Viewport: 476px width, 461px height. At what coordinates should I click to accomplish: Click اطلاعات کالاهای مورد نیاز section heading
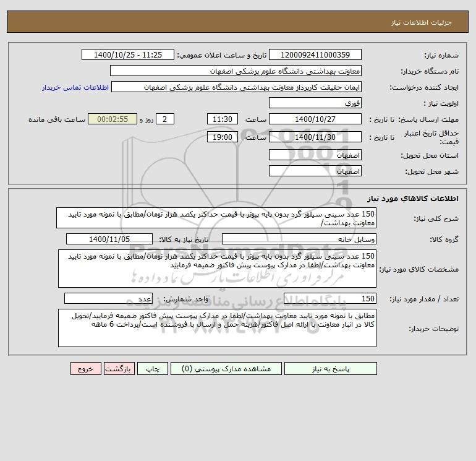click(x=413, y=199)
